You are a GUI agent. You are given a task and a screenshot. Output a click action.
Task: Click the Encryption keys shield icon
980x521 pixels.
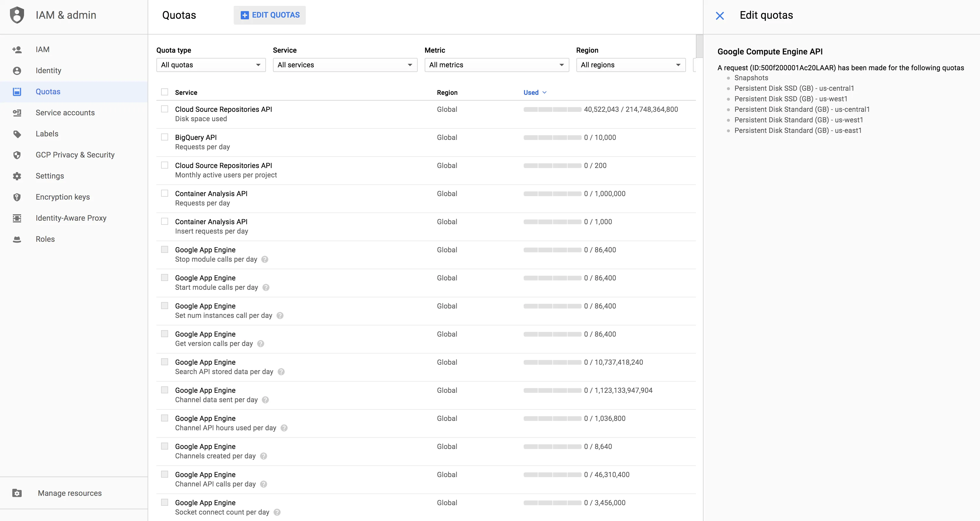(x=17, y=197)
